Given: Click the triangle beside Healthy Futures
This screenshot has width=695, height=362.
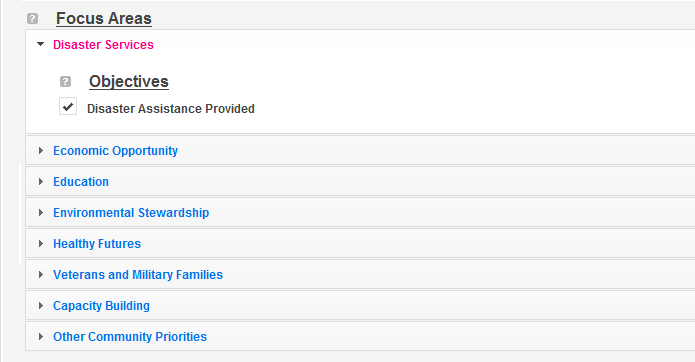Looking at the screenshot, I should [41, 244].
